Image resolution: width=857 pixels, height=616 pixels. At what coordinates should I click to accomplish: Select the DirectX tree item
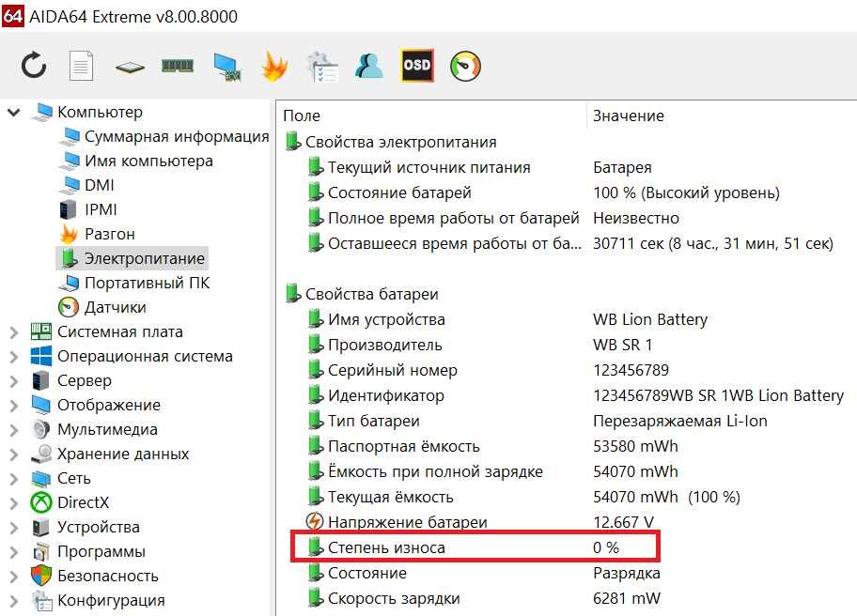pos(70,502)
